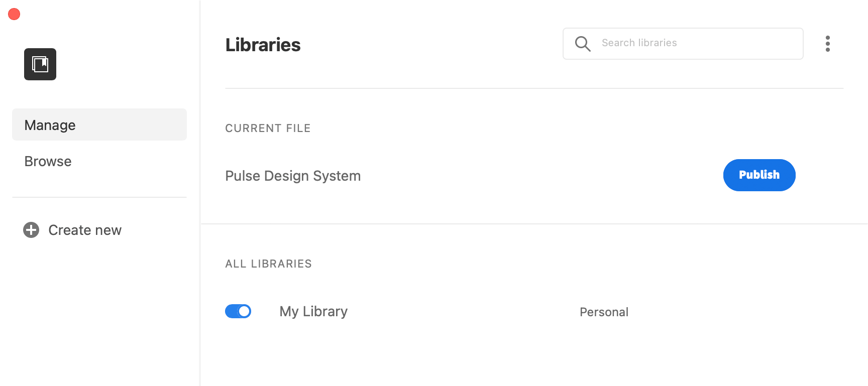Click the blue library toggle under ALL LIBRARIES

(238, 311)
